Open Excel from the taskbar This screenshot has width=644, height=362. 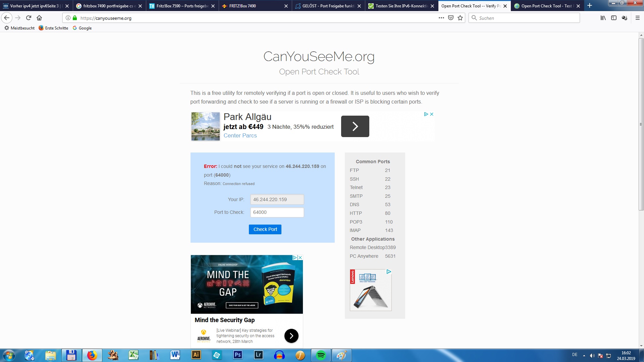coord(133,355)
